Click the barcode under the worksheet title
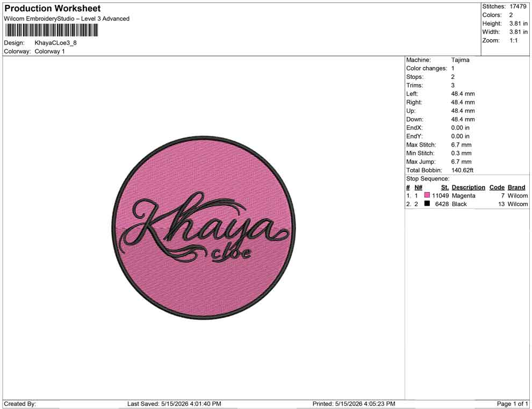 tap(51, 31)
